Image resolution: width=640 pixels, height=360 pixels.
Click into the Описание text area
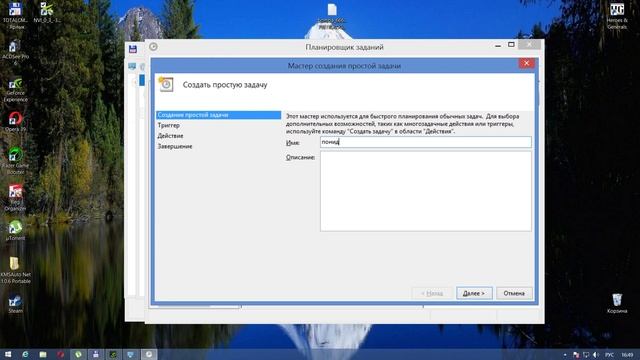coord(426,191)
